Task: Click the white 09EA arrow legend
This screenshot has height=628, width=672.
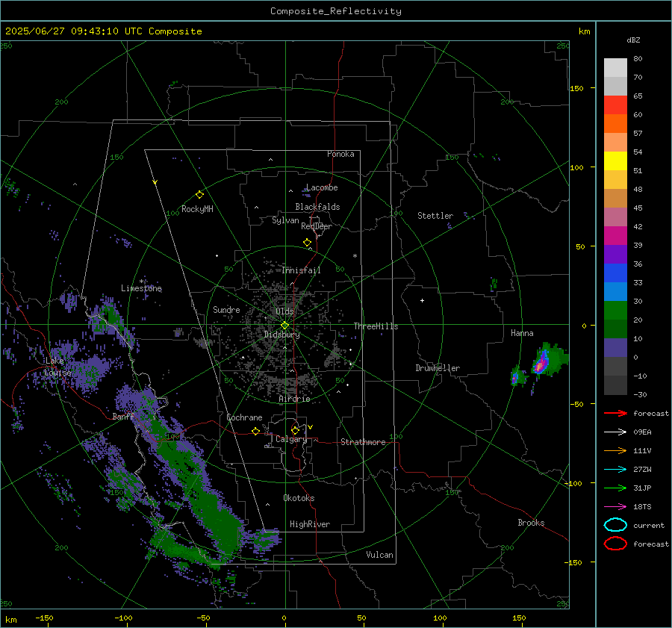Action: (x=615, y=432)
